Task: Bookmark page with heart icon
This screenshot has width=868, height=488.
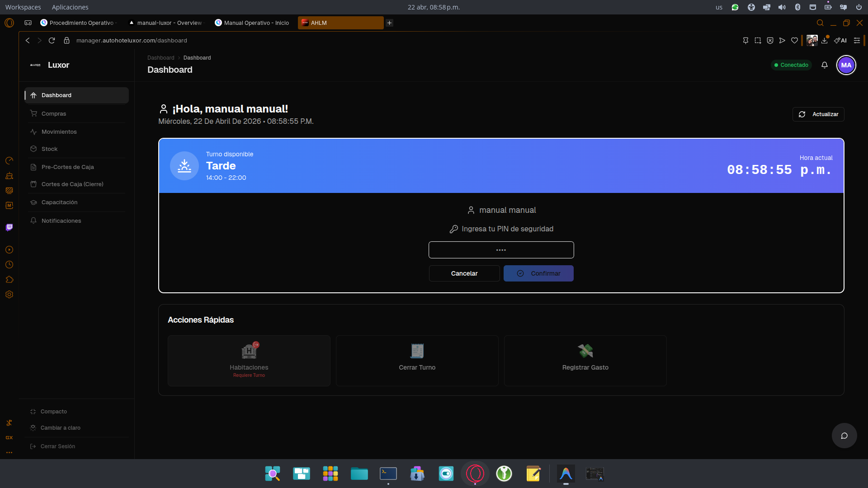Action: click(794, 40)
